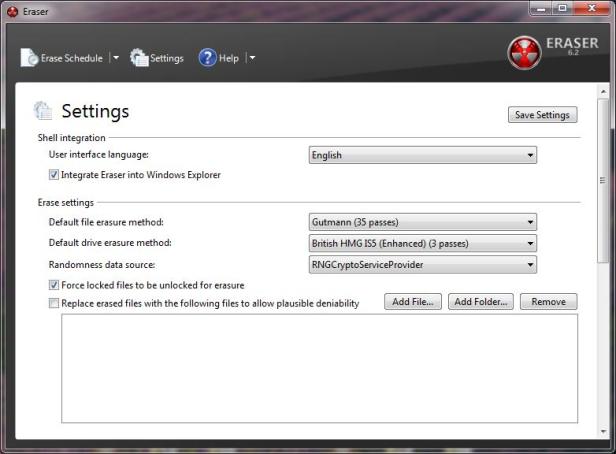This screenshot has height=454, width=616.
Task: Expand the Erase Schedule dropdown arrow
Action: click(x=116, y=58)
